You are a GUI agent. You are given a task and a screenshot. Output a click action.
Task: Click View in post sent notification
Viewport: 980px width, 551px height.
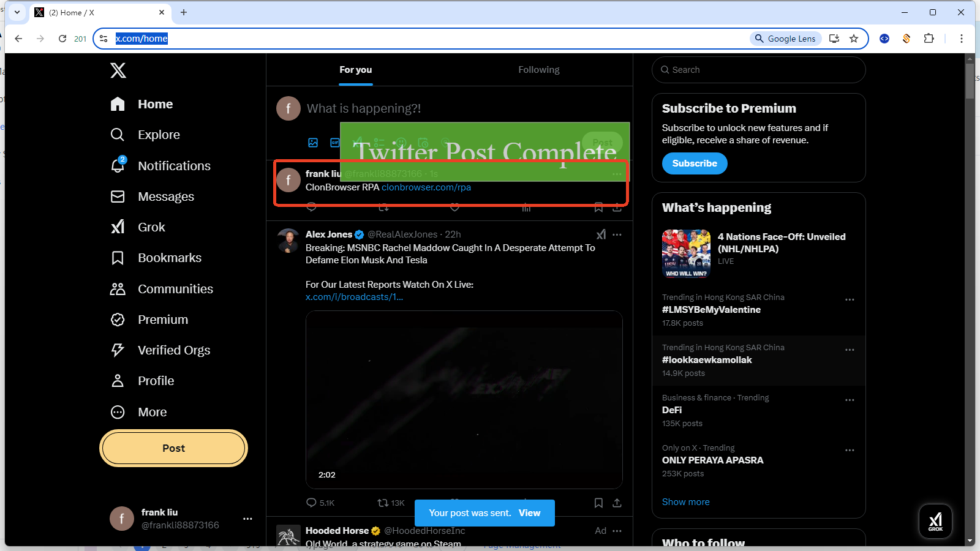[529, 513]
